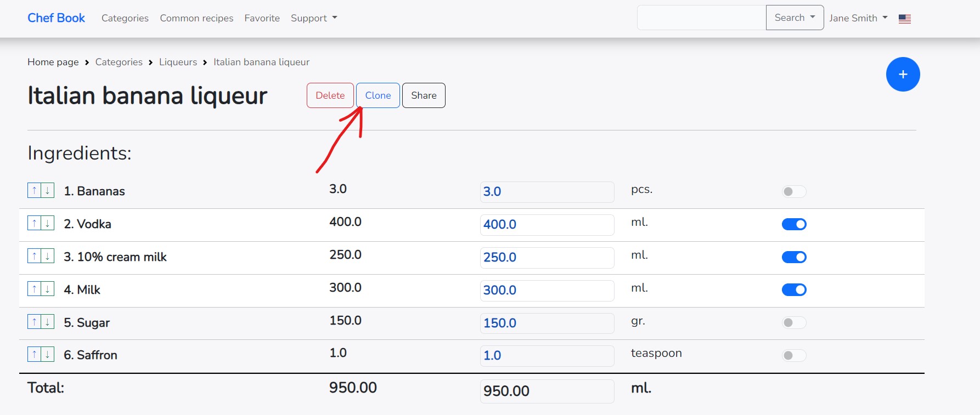Expand the Support dropdown menu
The width and height of the screenshot is (980, 415).
point(313,18)
